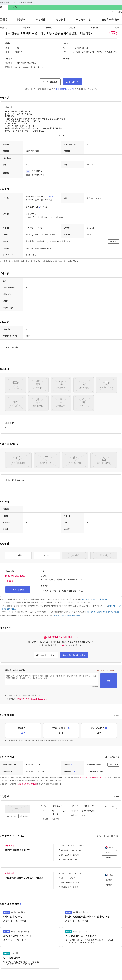122x980 pixels.
Task: Click the info icon beside 빅데이터 추천 정보
Action: pos(20,904)
